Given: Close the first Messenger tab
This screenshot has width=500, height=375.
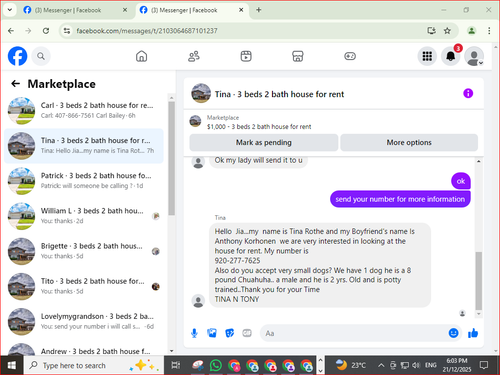Looking at the screenshot, I should pyautogui.click(x=125, y=10).
